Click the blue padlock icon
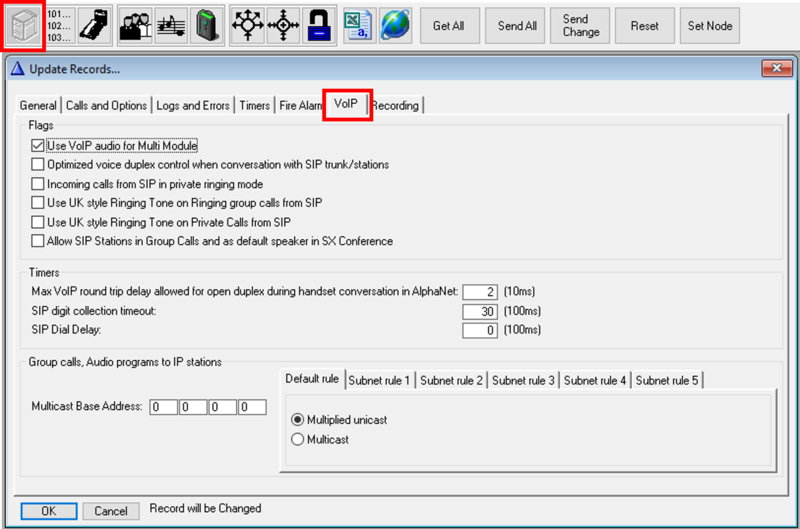The image size is (800, 529). click(x=319, y=26)
